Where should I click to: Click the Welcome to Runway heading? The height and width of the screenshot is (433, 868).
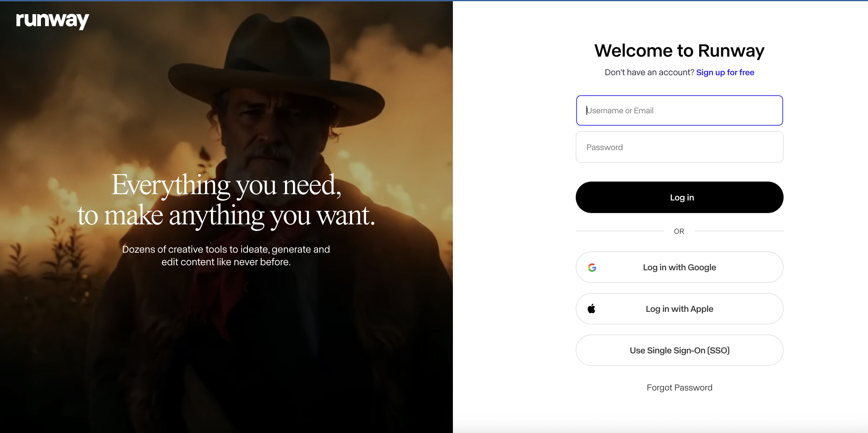click(x=679, y=50)
